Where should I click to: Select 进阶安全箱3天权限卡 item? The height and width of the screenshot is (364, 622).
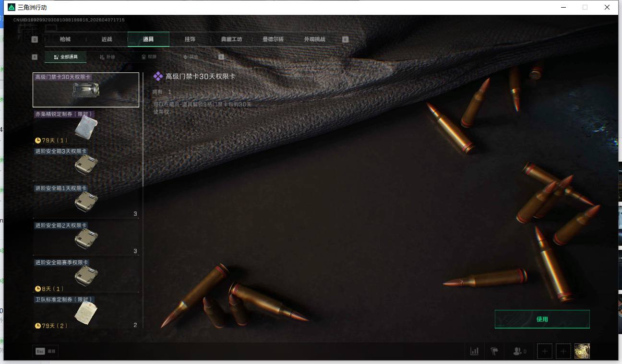86,164
